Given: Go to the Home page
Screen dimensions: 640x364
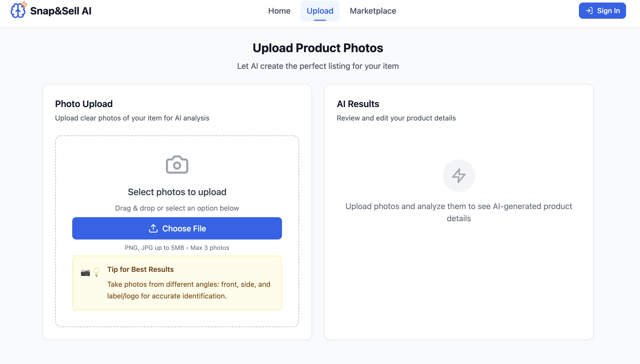Looking at the screenshot, I should 279,11.
